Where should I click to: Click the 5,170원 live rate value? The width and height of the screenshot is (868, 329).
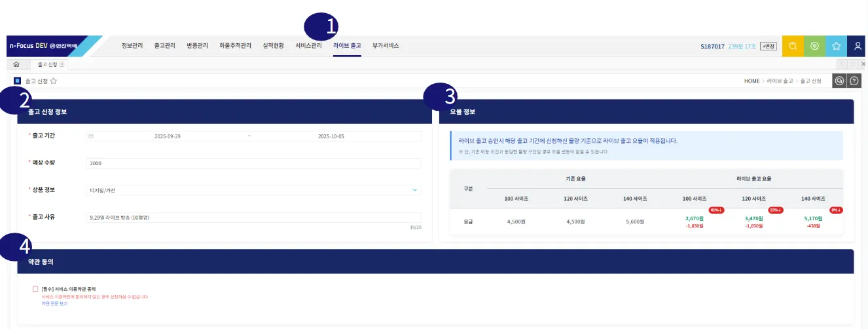(x=813, y=218)
